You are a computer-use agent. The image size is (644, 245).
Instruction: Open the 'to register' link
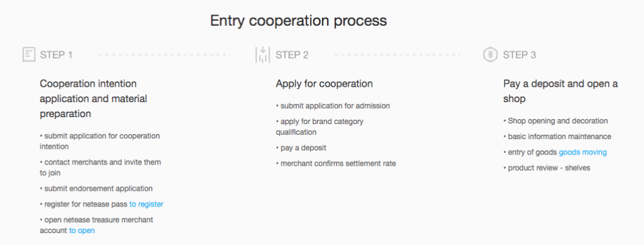click(146, 204)
